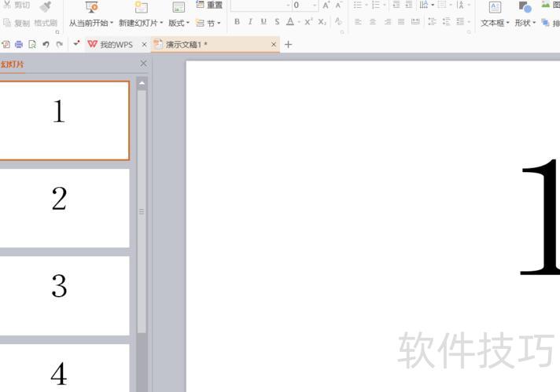Increase font size with A+ icon
Viewport: 560px width, 392px height.
pyautogui.click(x=326, y=5)
